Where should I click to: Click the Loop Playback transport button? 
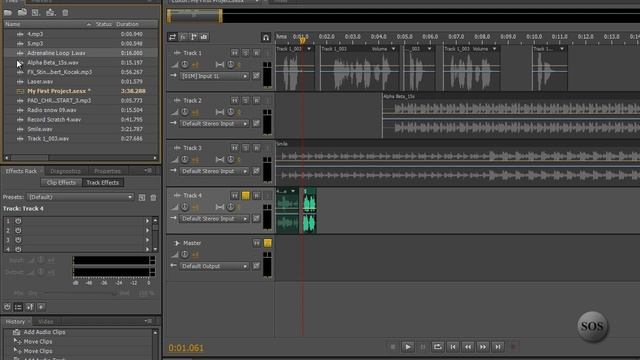coord(438,347)
